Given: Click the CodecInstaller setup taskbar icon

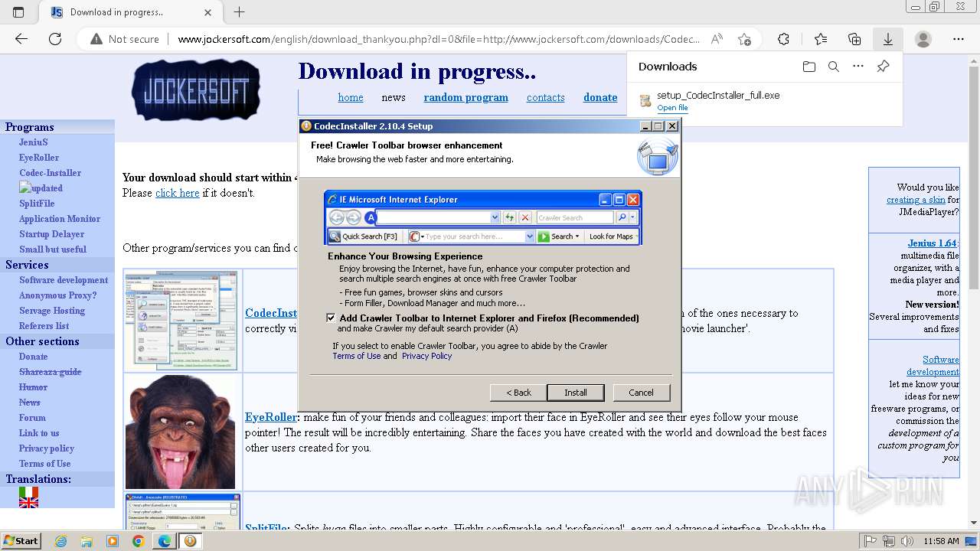Looking at the screenshot, I should [190, 541].
